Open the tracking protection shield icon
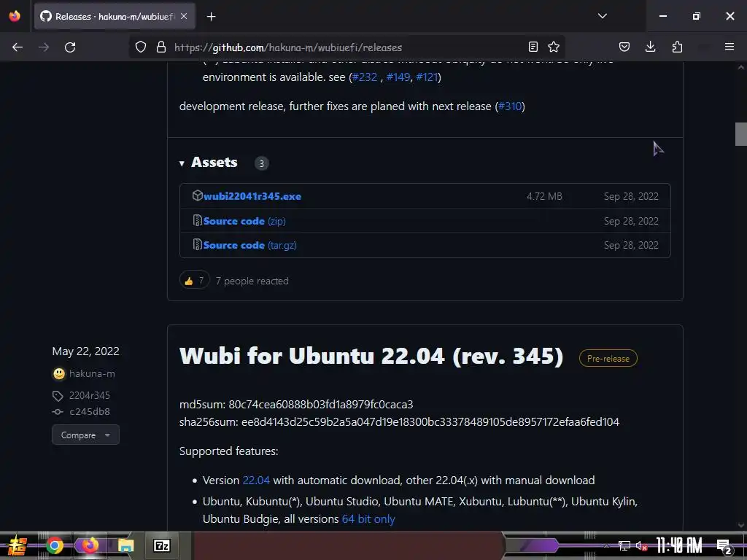Screen dimensions: 747x560 tap(141, 47)
